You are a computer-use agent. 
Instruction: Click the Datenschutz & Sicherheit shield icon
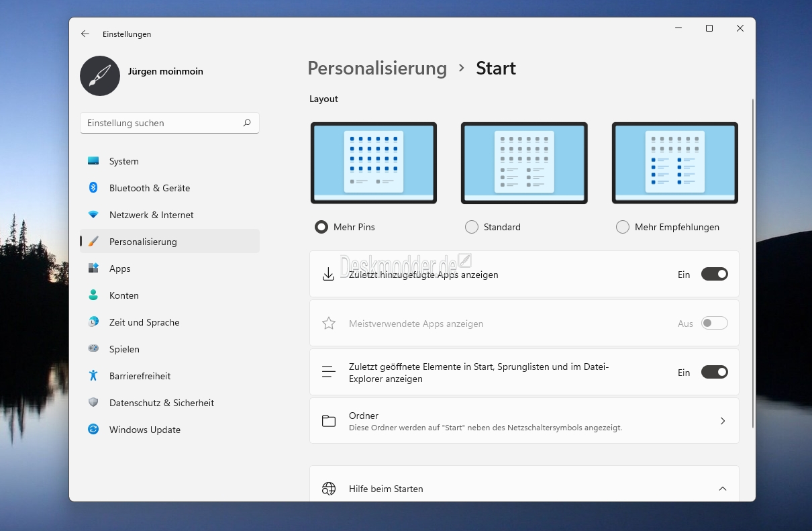[x=93, y=403]
